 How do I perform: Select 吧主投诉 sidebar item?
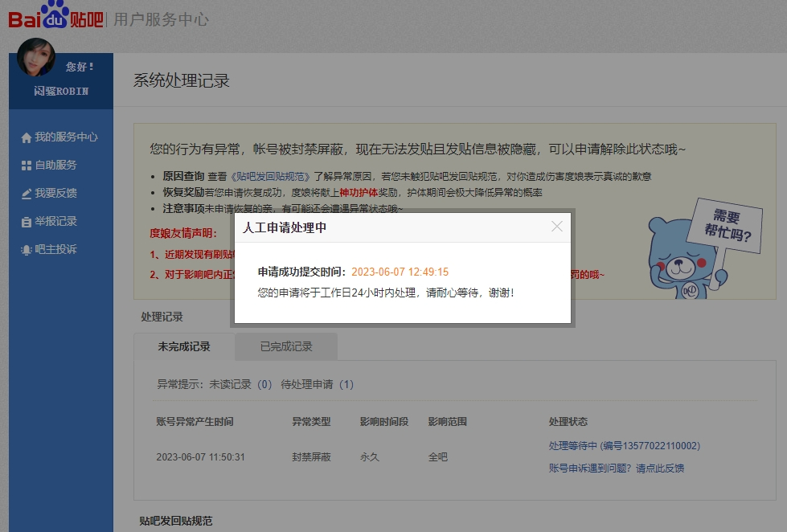tap(55, 250)
